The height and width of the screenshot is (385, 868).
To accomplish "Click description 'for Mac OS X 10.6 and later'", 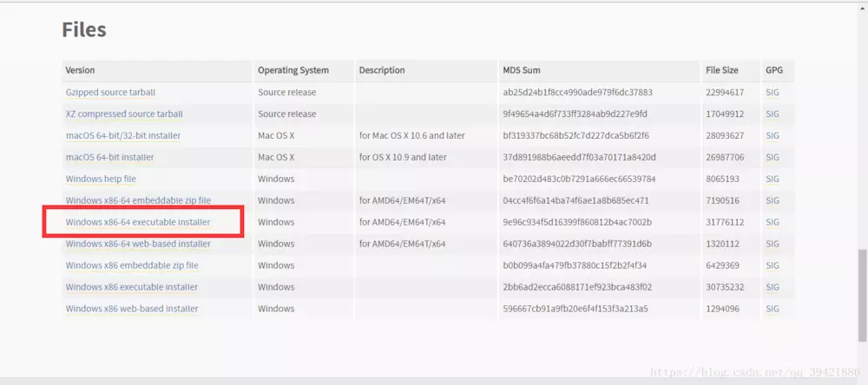I will (x=411, y=135).
